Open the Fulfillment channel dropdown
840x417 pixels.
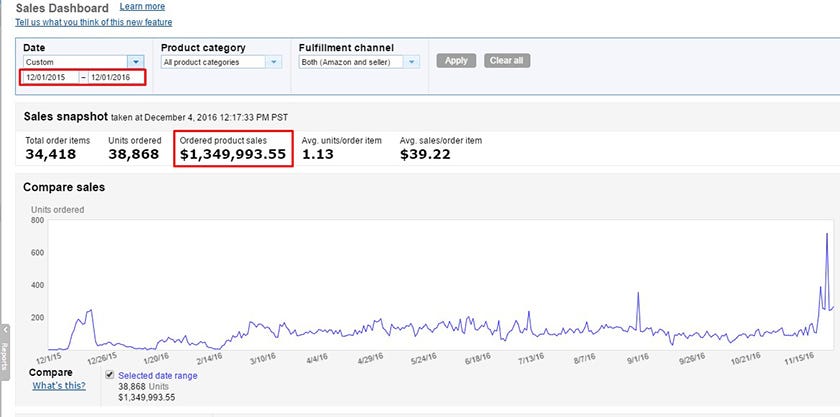tap(413, 62)
